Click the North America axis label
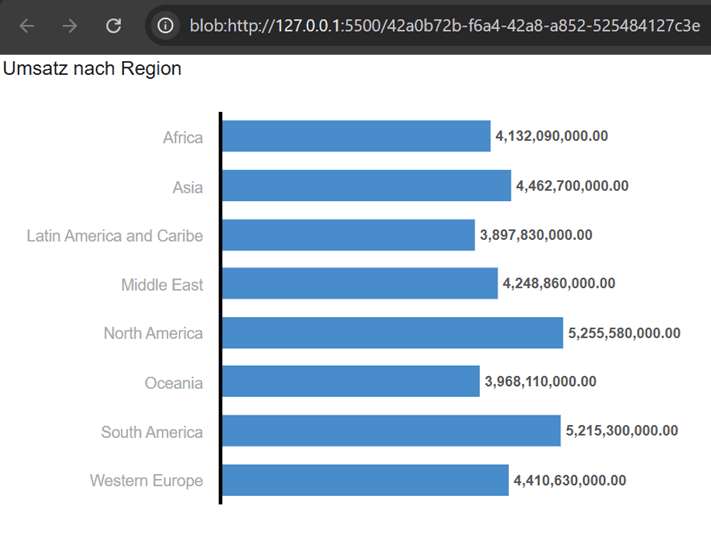Viewport: 711px width, 549px height. pyautogui.click(x=153, y=333)
